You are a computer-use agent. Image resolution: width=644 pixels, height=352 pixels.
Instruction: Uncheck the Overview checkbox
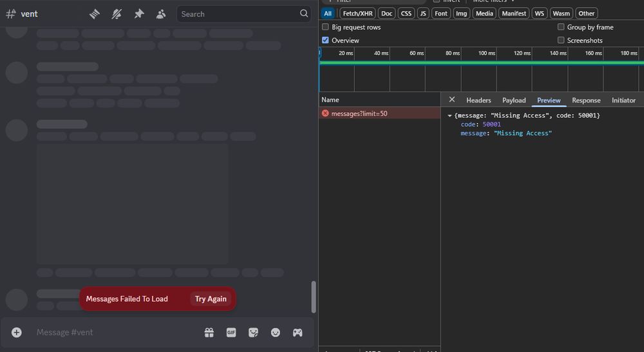(325, 41)
